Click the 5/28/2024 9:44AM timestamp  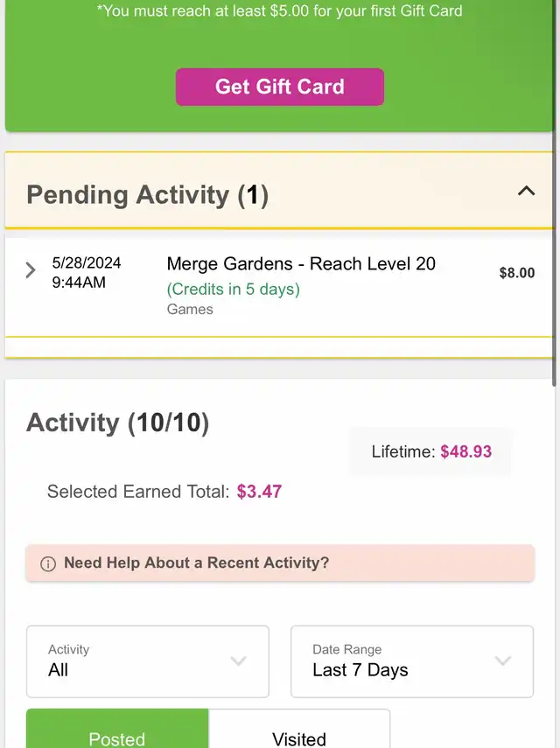87,272
